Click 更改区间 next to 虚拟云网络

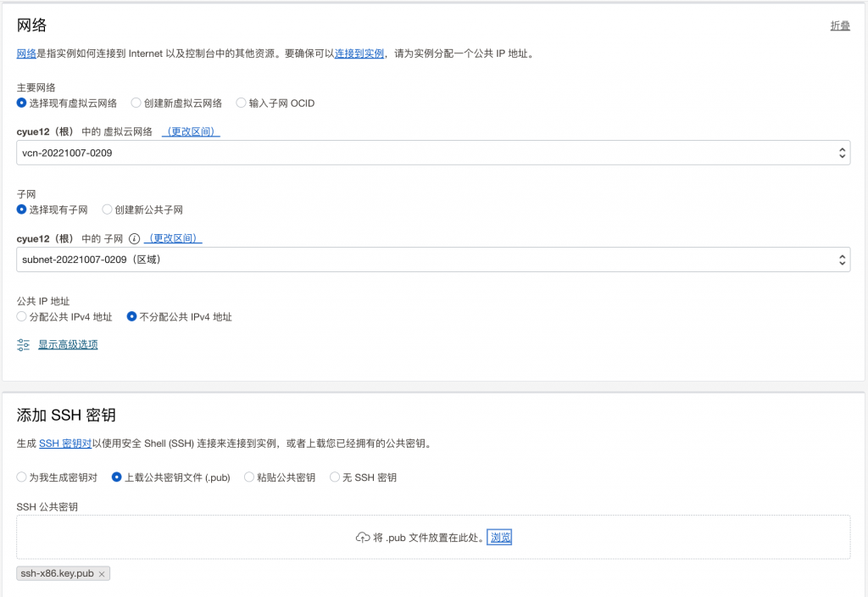point(191,132)
